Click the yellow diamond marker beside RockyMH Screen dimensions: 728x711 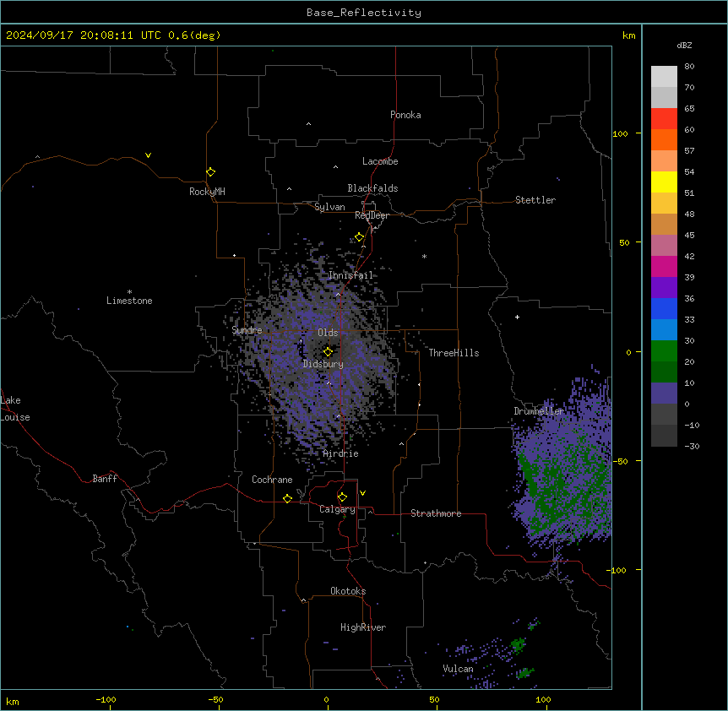click(x=211, y=172)
